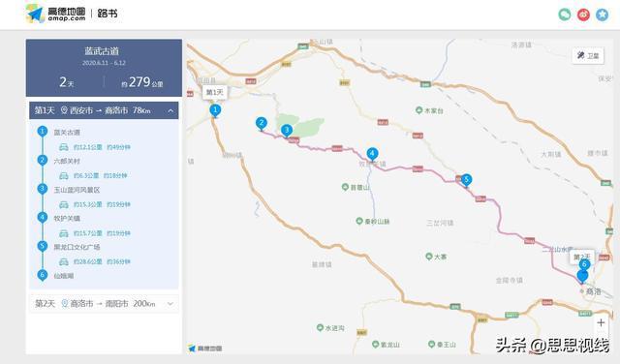Click the 第2天 label near marker 6

[x=581, y=257]
